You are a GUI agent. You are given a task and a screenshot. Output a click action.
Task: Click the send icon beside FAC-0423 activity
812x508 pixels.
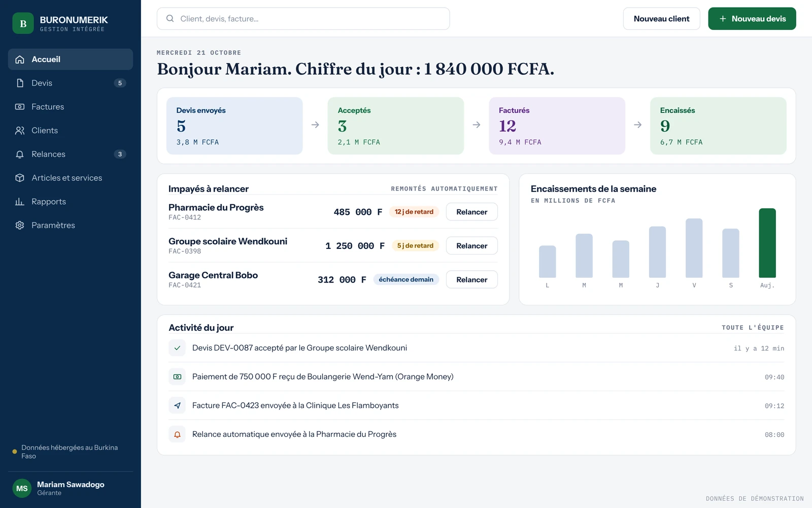pos(177,405)
